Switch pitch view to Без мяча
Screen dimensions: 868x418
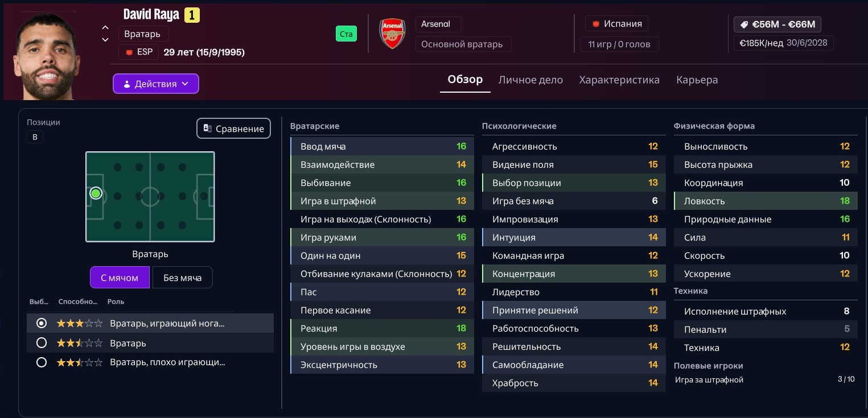point(182,278)
